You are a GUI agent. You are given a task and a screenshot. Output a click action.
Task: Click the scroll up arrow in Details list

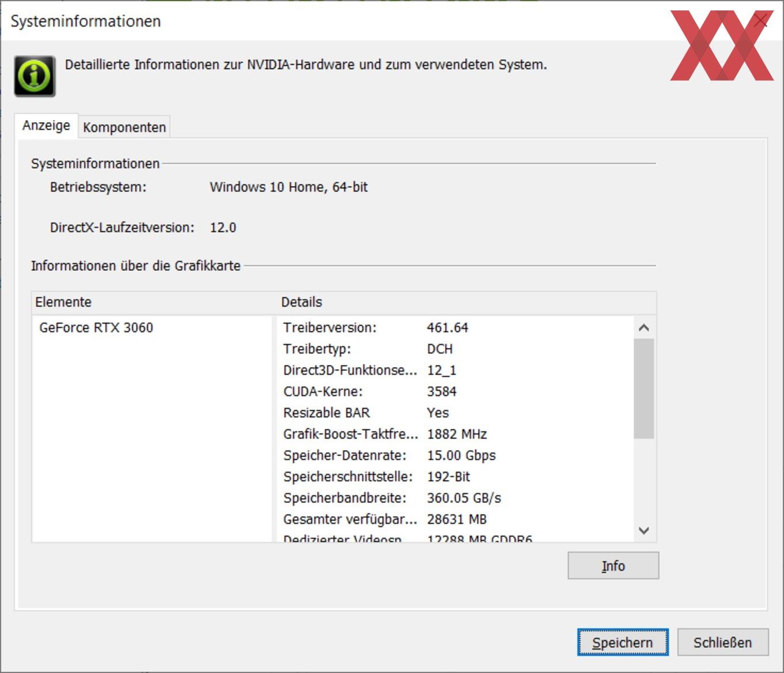coord(644,327)
